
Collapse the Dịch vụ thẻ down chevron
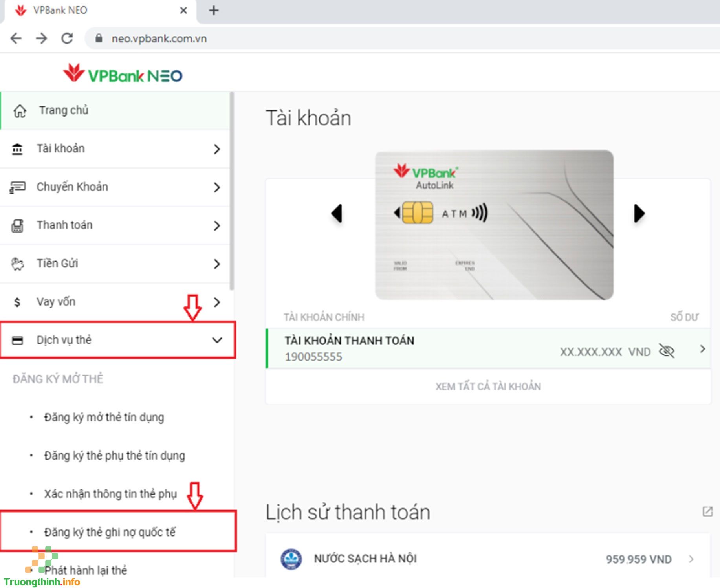click(x=217, y=340)
